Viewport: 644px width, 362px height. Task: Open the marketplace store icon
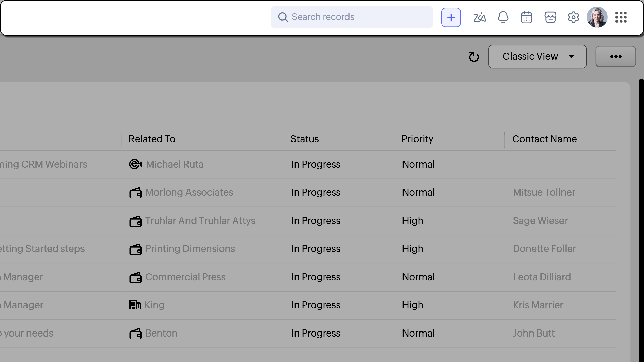(x=550, y=17)
